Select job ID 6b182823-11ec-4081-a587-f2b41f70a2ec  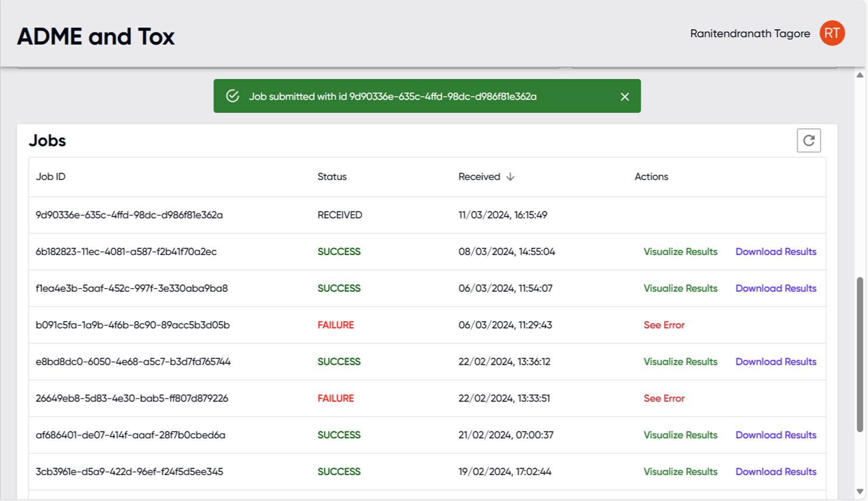point(126,252)
